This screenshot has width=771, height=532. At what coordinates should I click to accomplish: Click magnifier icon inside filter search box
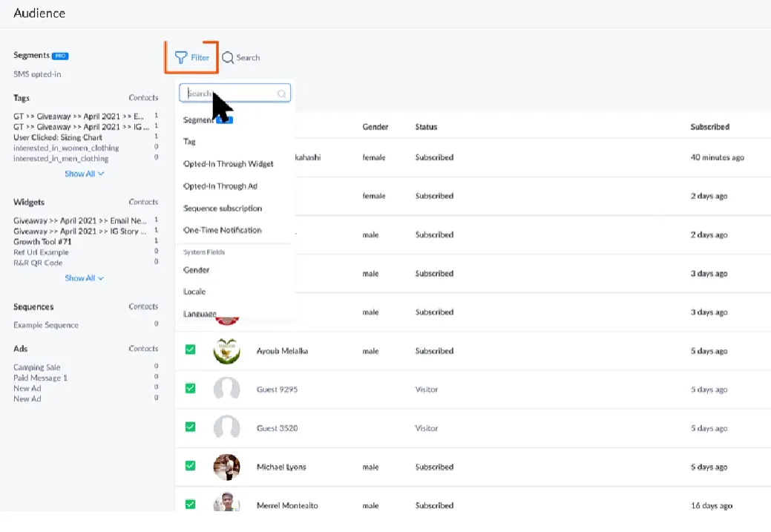coord(282,93)
